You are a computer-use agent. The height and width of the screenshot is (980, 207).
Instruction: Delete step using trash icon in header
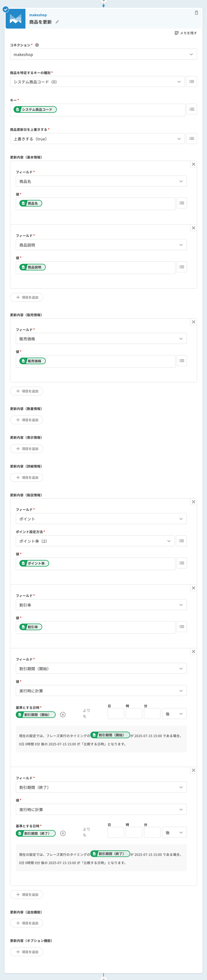tap(196, 13)
